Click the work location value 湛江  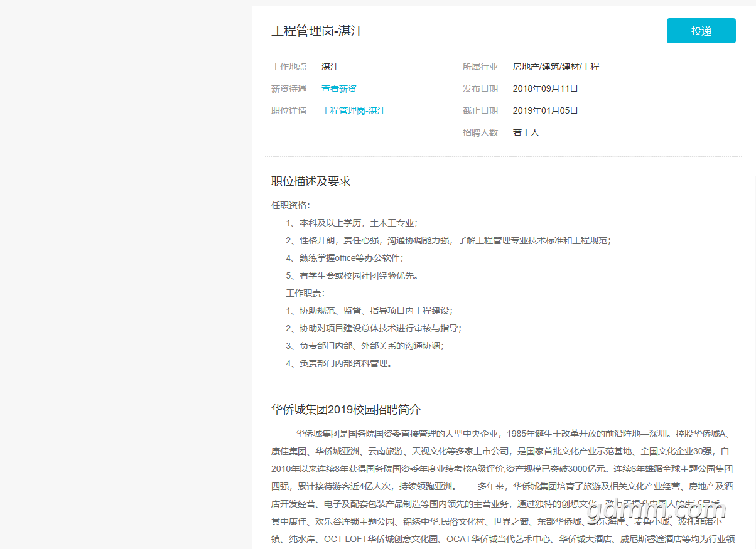[x=330, y=67]
